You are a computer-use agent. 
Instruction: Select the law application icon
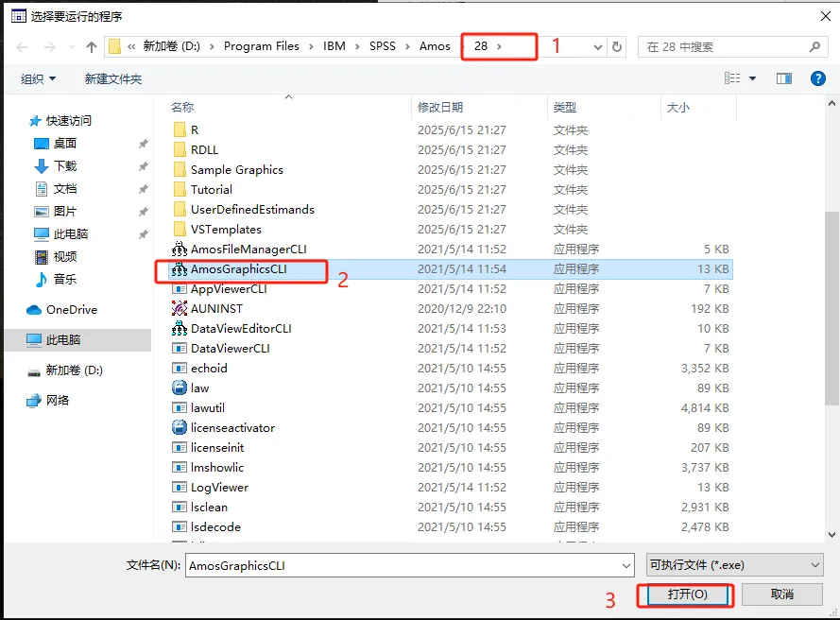click(179, 387)
